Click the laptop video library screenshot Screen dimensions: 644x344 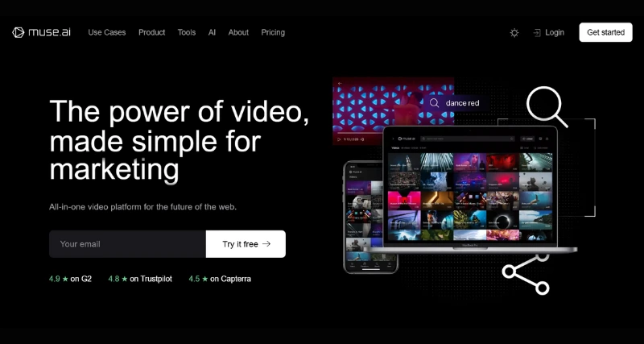pos(470,189)
